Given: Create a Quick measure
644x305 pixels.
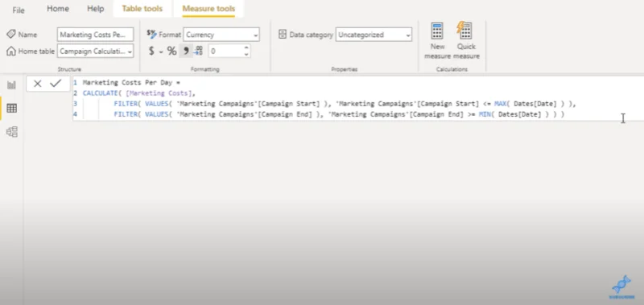Looking at the screenshot, I should (466, 41).
